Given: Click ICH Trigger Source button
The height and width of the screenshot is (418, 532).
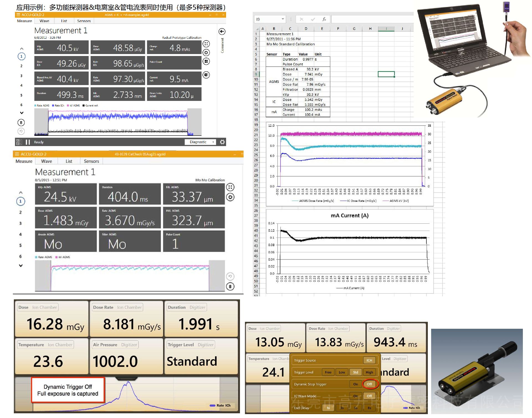Looking at the screenshot, I should coord(369,360).
